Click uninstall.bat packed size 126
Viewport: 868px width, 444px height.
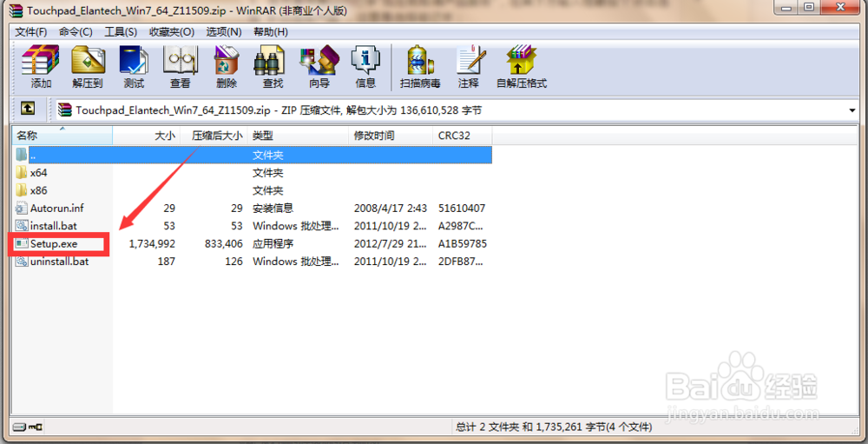[x=234, y=262]
